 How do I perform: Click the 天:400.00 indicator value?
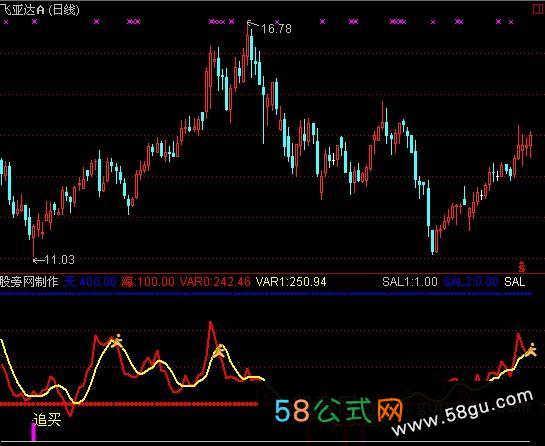tap(90, 282)
